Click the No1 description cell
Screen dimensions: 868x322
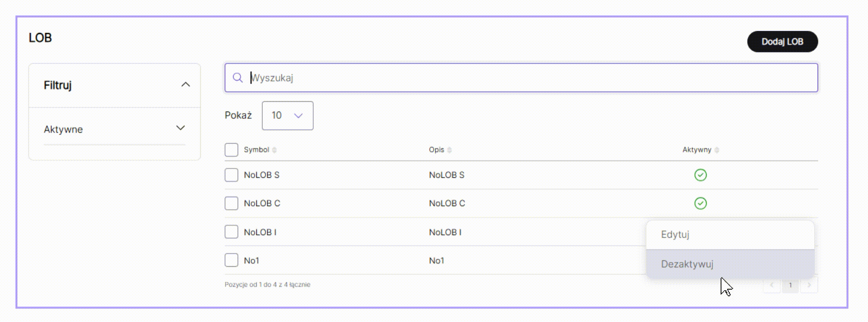437,261
